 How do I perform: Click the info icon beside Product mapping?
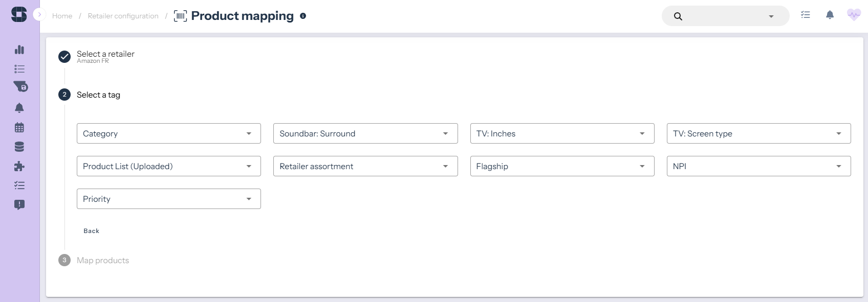[x=303, y=16]
